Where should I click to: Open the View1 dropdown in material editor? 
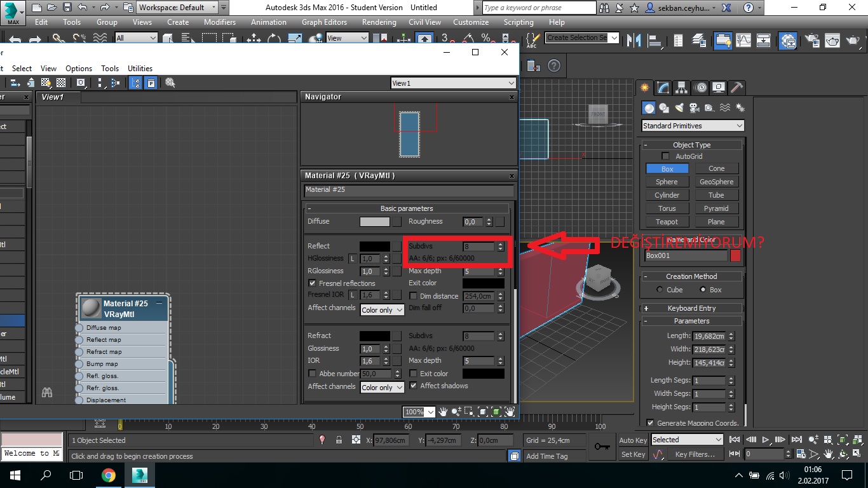453,83
